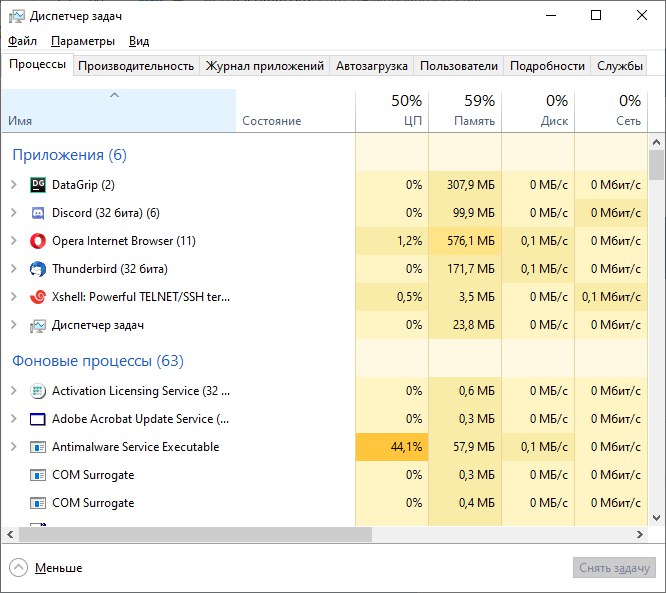Click the Antimalware Service Executable icon

[x=38, y=447]
